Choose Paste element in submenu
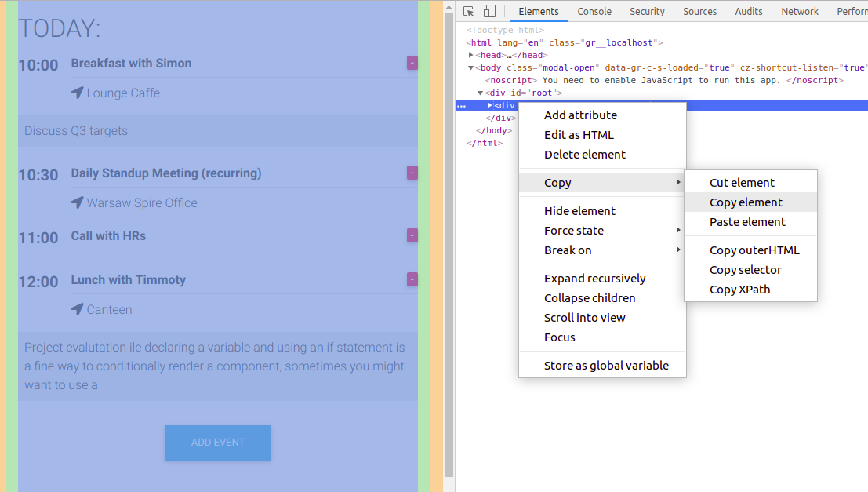This screenshot has height=492, width=868. point(750,221)
